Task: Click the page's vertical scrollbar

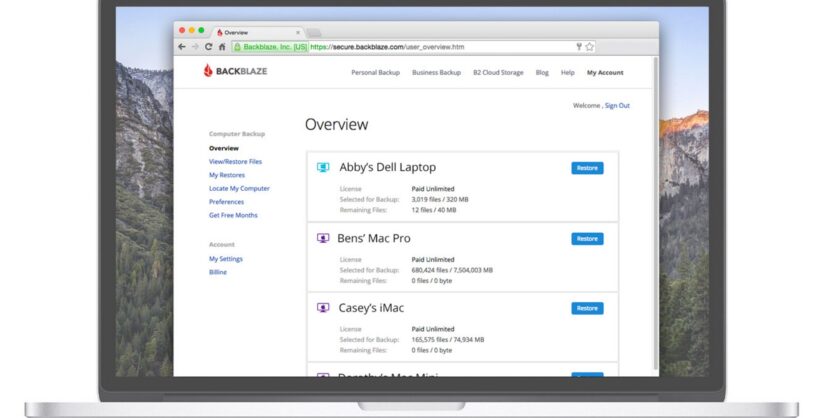Action: [655, 213]
